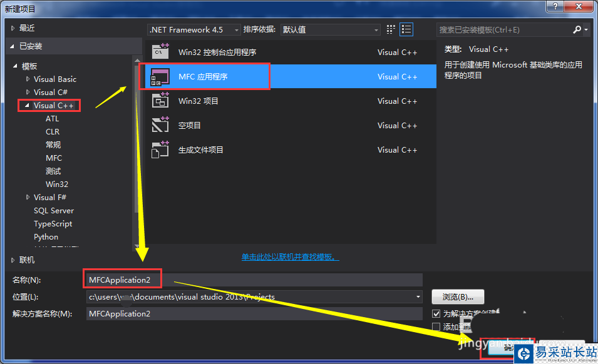This screenshot has height=364, width=598.
Task: Close the 新建项目 dialog
Action: (x=579, y=6)
